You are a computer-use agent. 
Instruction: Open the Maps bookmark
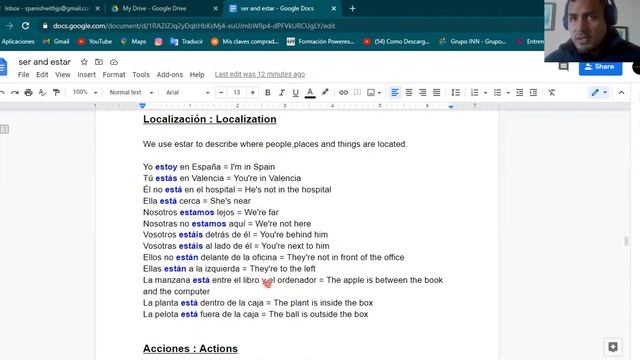click(x=133, y=42)
